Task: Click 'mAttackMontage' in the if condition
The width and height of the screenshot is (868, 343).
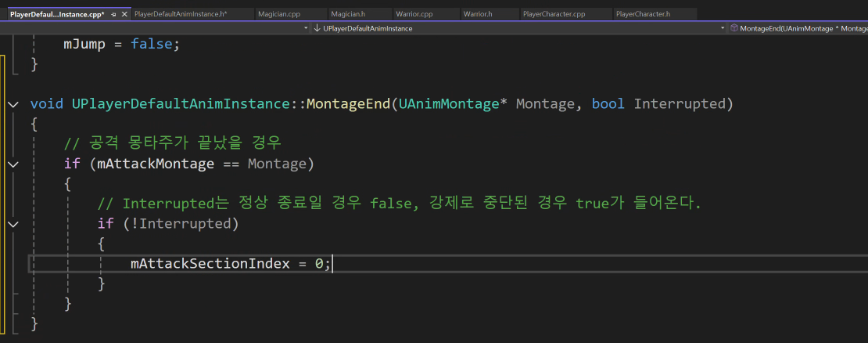Action: [x=156, y=164]
